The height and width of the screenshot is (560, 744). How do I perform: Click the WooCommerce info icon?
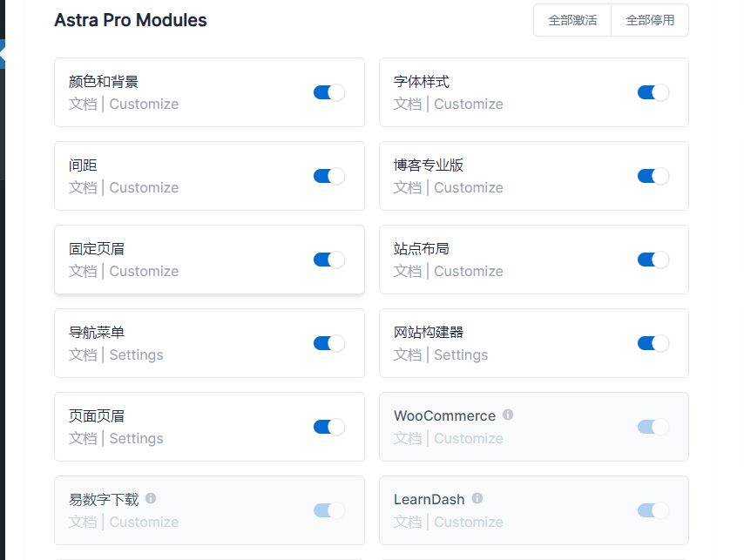coord(508,415)
